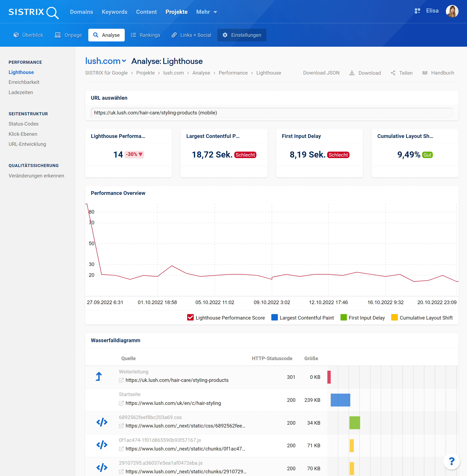Screen dimensions: 467x476
Task: Open the Projekte menu
Action: tap(177, 12)
